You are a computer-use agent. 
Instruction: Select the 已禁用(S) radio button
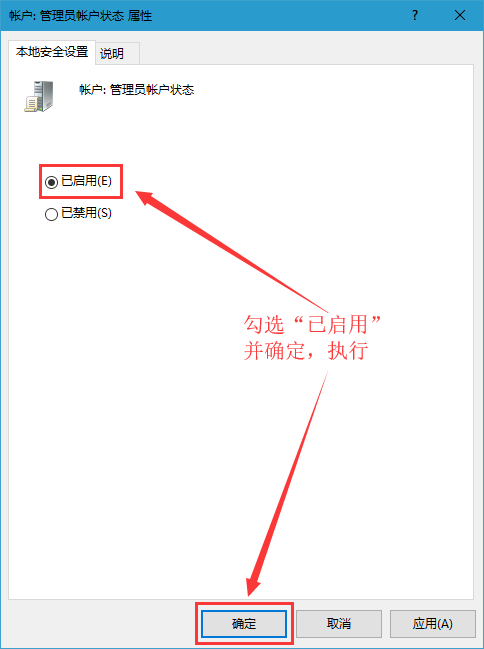click(x=51, y=214)
